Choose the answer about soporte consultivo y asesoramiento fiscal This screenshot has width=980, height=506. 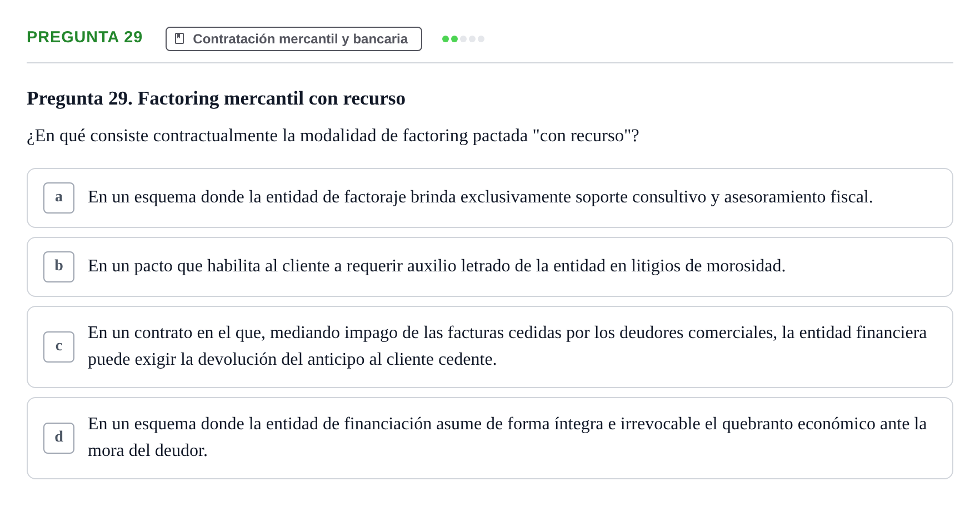coord(490,198)
